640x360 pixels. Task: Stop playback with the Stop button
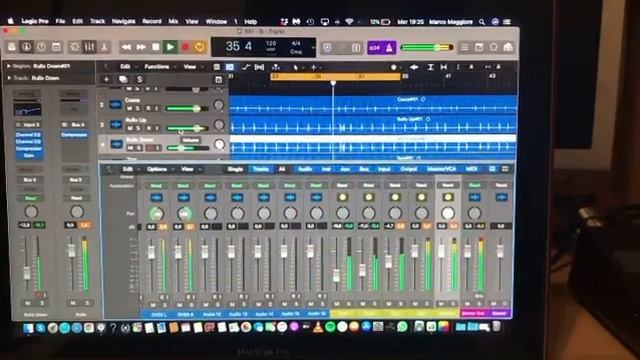156,47
